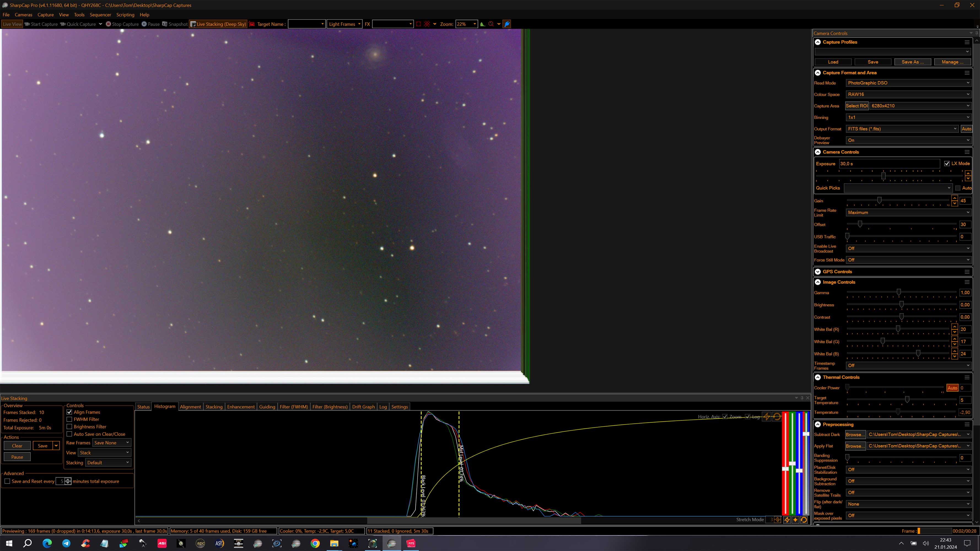Click Browse for Subtract Dark
The height and width of the screenshot is (551, 980).
point(856,435)
